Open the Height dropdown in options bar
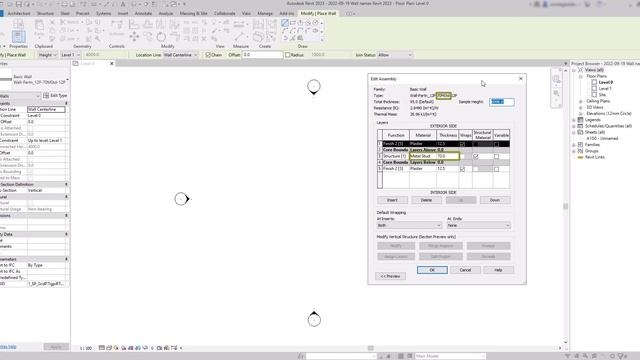The height and width of the screenshot is (360, 640). tap(47, 55)
